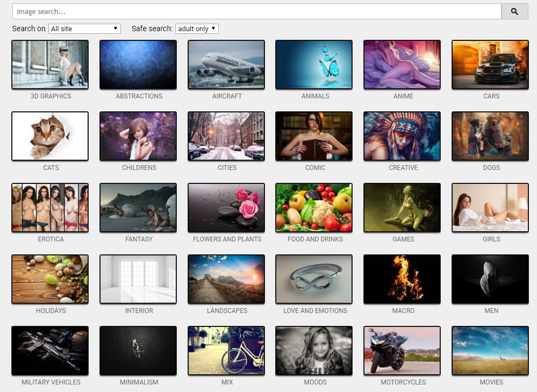The width and height of the screenshot is (537, 392).
Task: Click the MILITARY VEHICLES label
Action: (51, 382)
